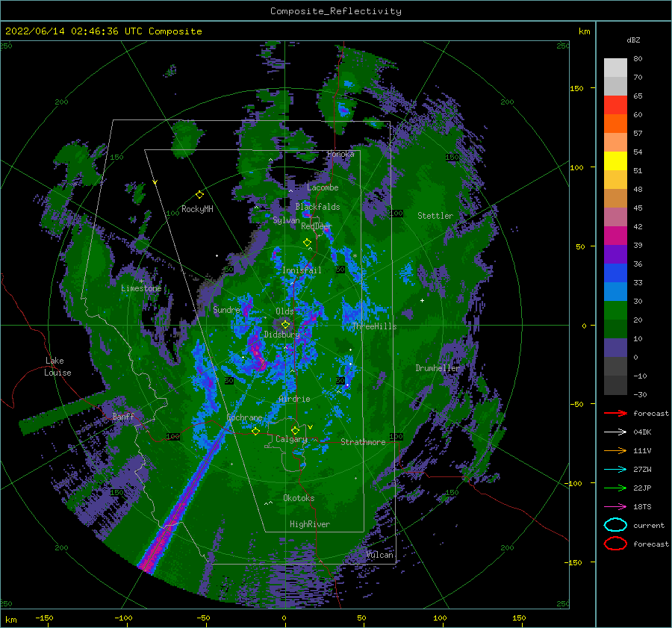
Task: Select the Banff label
Action: 123,416
